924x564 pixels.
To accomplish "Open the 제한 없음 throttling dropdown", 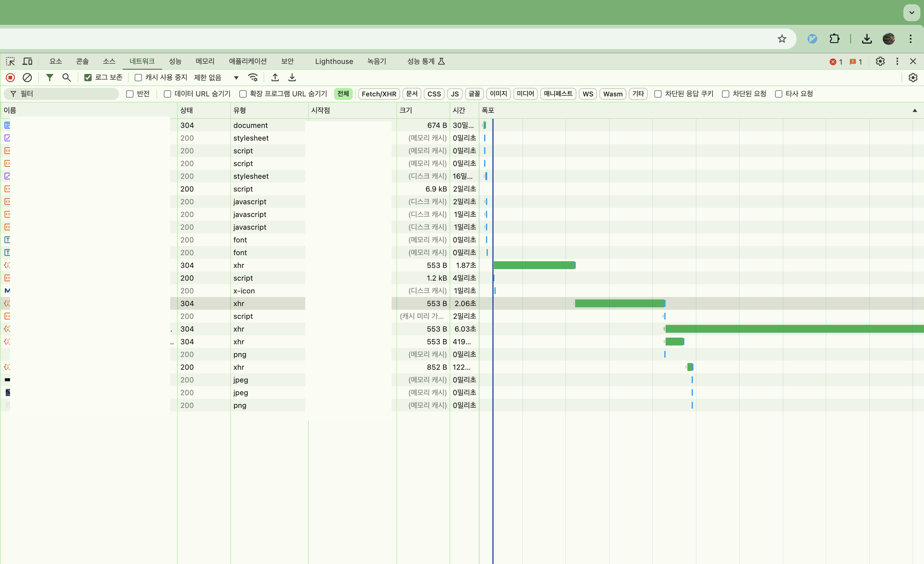I will point(216,78).
